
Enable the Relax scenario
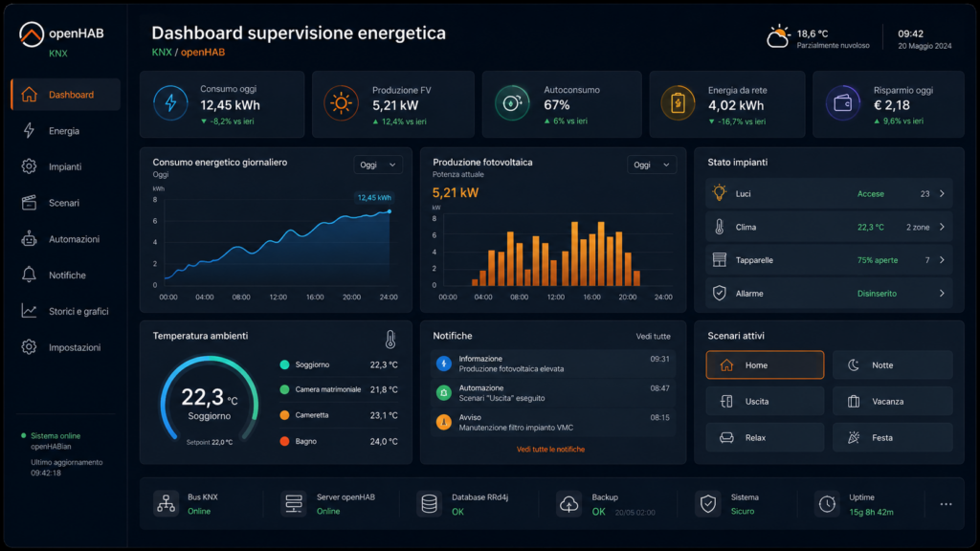[765, 437]
